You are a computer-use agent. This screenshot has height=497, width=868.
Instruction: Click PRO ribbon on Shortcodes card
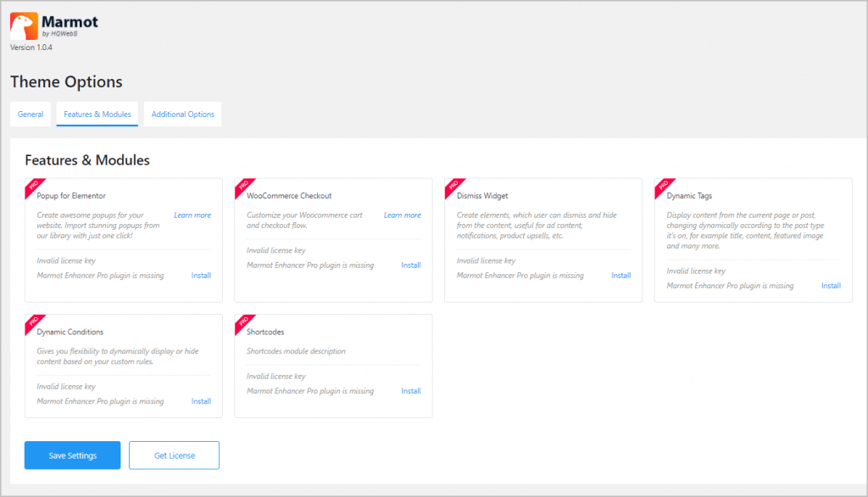tap(242, 322)
